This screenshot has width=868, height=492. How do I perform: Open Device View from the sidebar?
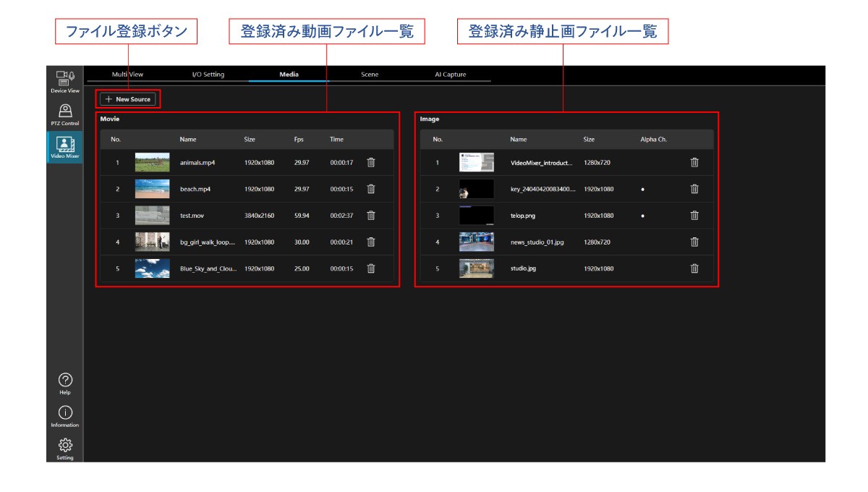pos(65,81)
